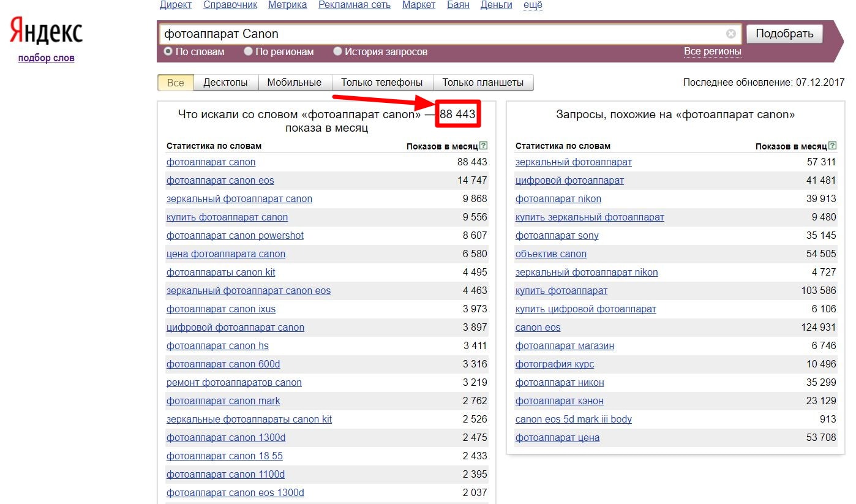Image resolution: width=856 pixels, height=504 pixels.
Task: Open the 'зеркальные фотоаппараты canon kit' link
Action: click(249, 419)
